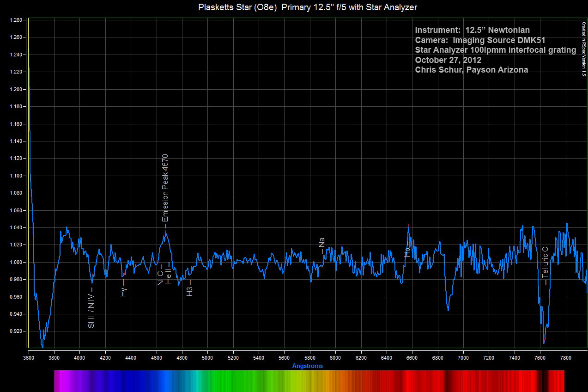The image size is (588, 392).
Task: Select the "Chris Schur, Payson Arizona" credit line
Action: point(472,70)
